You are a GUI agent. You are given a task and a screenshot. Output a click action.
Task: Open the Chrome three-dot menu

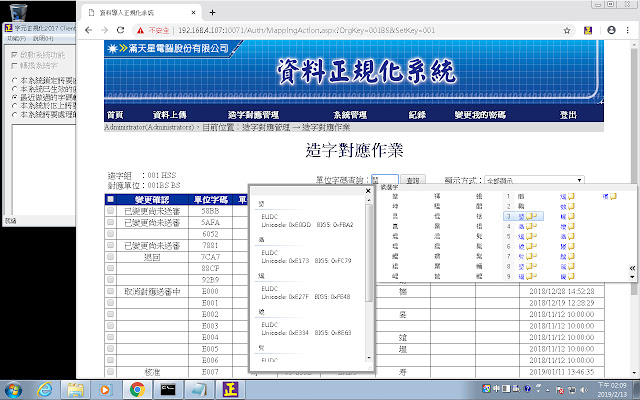click(626, 30)
